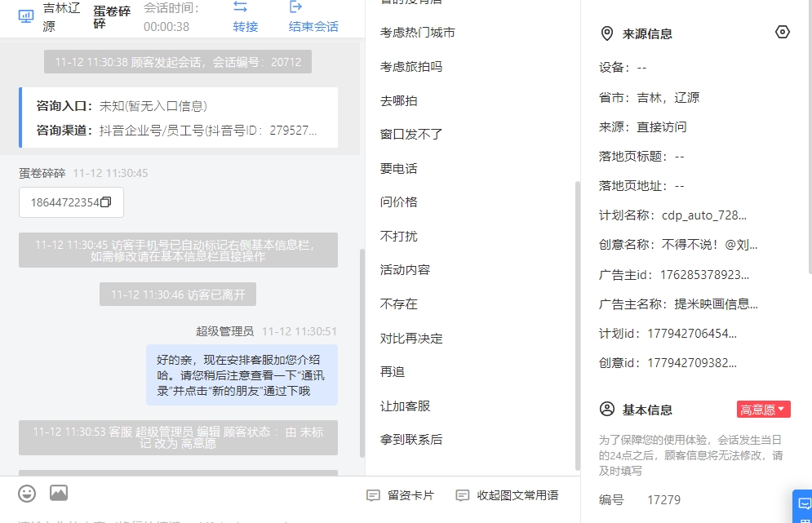Click the 计划名称 cdp_auto_728 row

click(672, 215)
